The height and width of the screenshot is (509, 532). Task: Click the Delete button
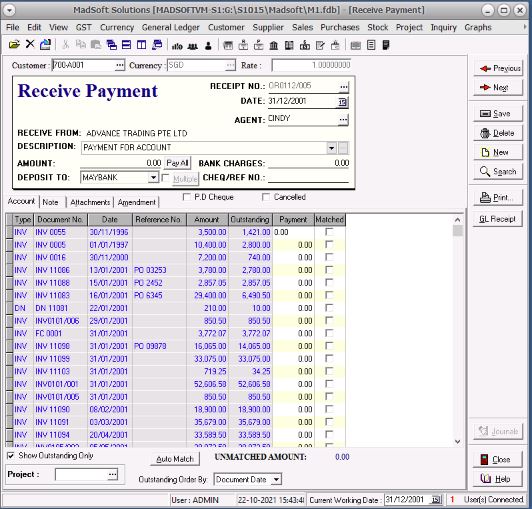coord(498,133)
